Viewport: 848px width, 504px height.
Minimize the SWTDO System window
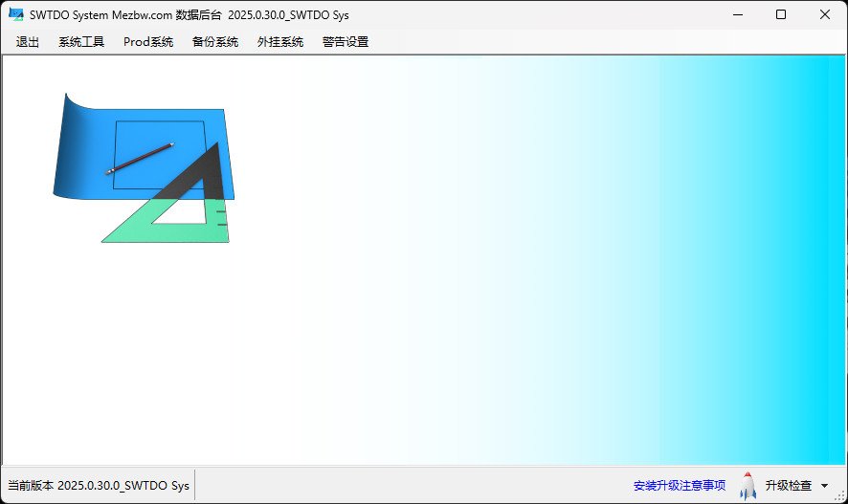737,15
